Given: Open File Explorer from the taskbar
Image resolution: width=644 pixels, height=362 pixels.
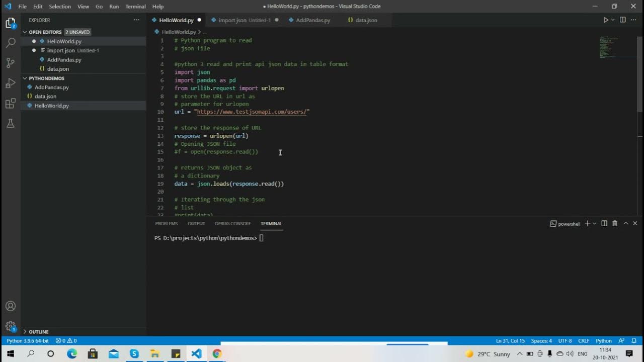Looking at the screenshot, I should [154, 354].
